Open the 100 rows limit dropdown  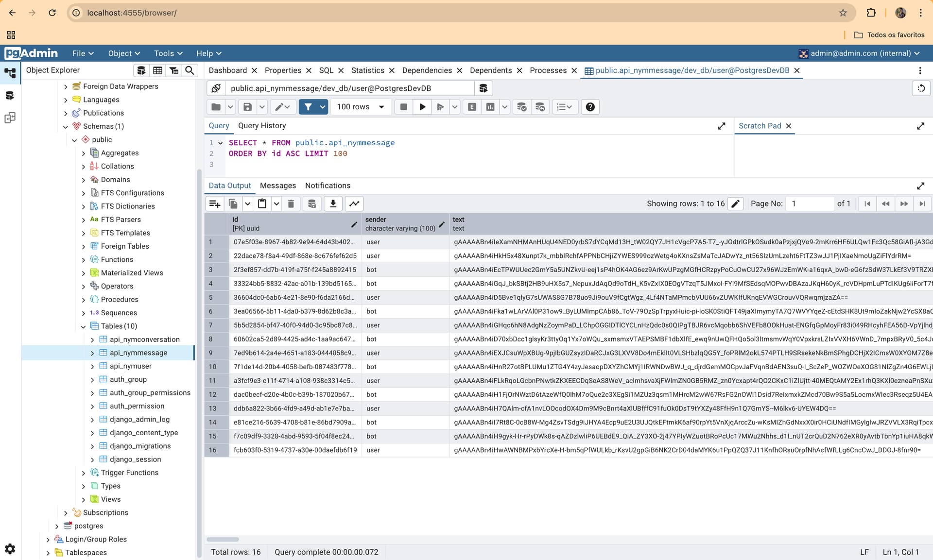pos(361,107)
